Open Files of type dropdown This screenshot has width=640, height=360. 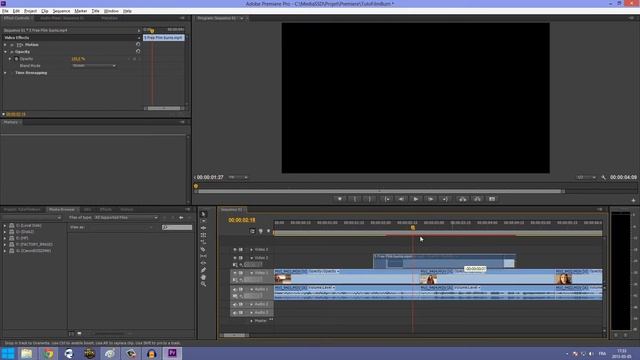pyautogui.click(x=126, y=218)
